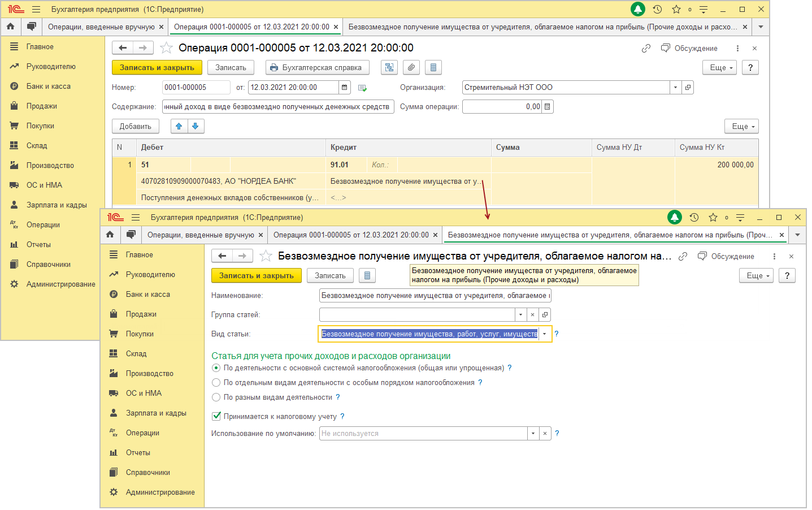Screen dimensions: 812x510
Task: Expand the Вид статьи dropdown list
Action: click(x=545, y=334)
